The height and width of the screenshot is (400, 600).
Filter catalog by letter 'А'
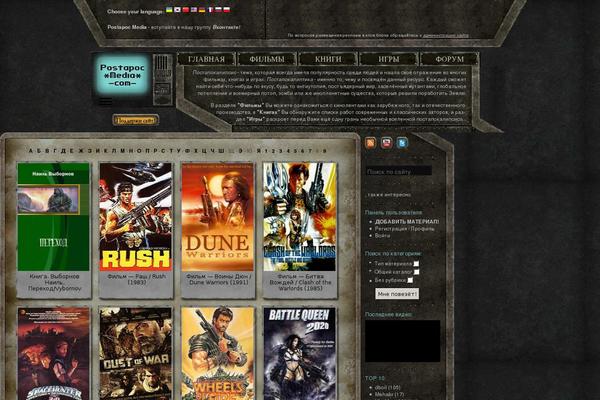[31, 151]
